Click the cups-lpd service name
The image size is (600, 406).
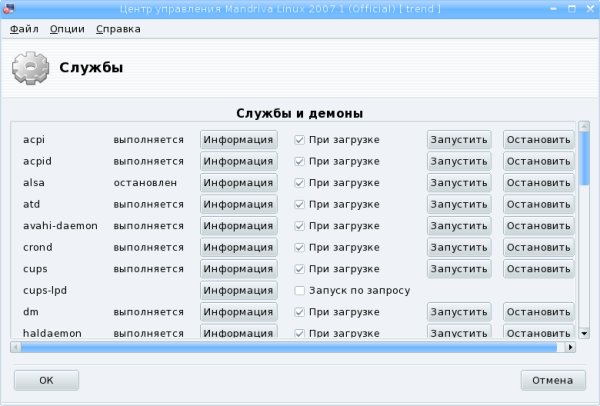click(x=45, y=290)
